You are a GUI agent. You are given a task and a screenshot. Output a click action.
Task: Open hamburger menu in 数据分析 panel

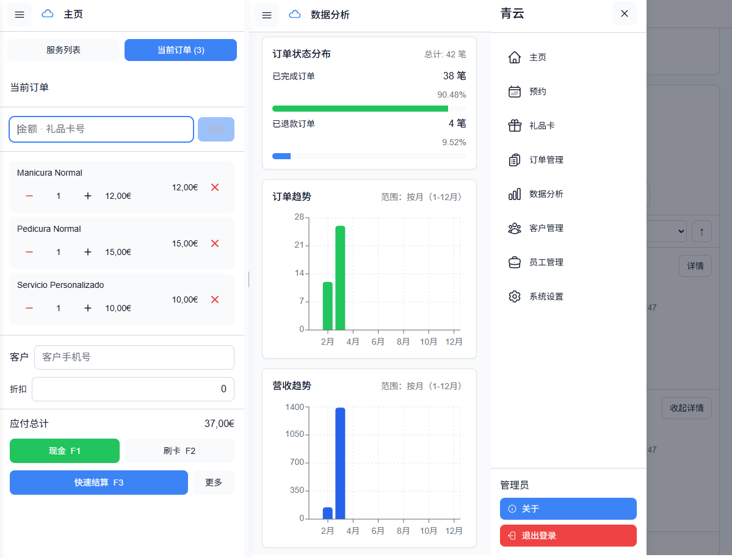pyautogui.click(x=267, y=15)
